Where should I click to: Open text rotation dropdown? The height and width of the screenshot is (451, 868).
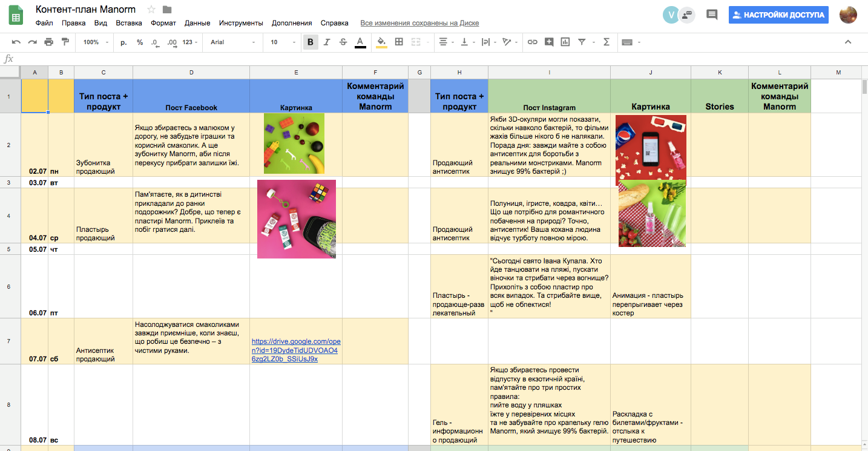coord(510,42)
